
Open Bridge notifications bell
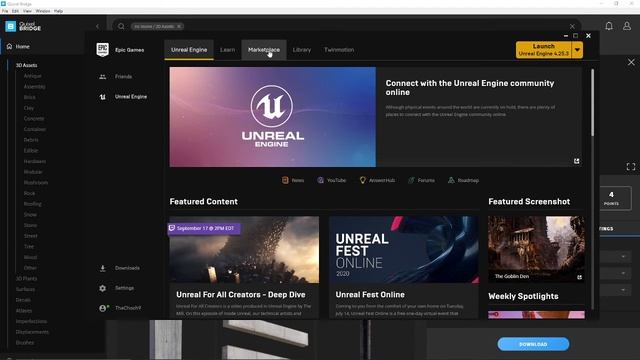pyautogui.click(x=609, y=26)
